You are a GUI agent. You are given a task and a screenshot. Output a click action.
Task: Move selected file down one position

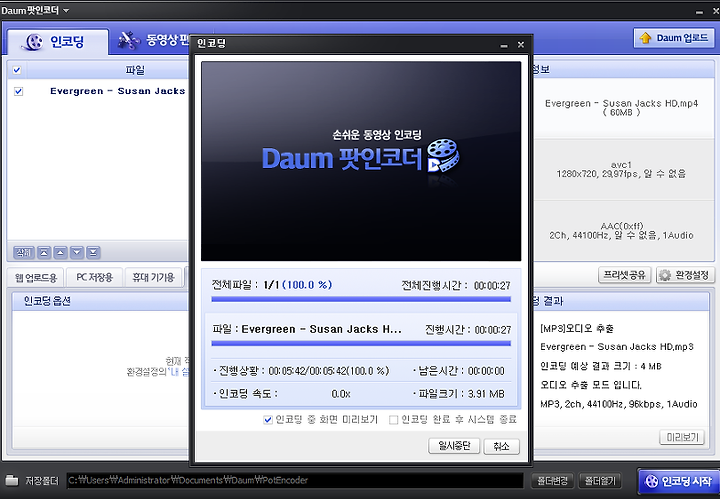coord(77,252)
